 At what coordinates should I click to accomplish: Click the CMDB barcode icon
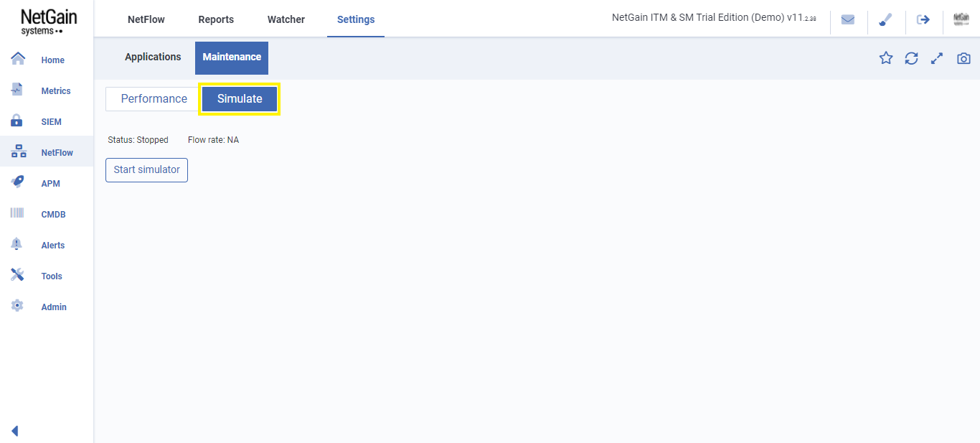18,213
